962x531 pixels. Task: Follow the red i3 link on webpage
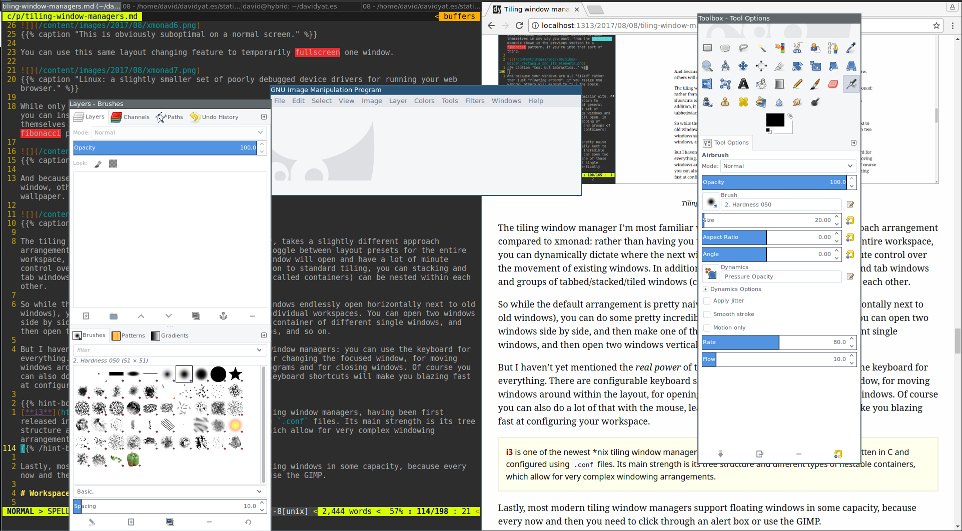[x=509, y=452]
